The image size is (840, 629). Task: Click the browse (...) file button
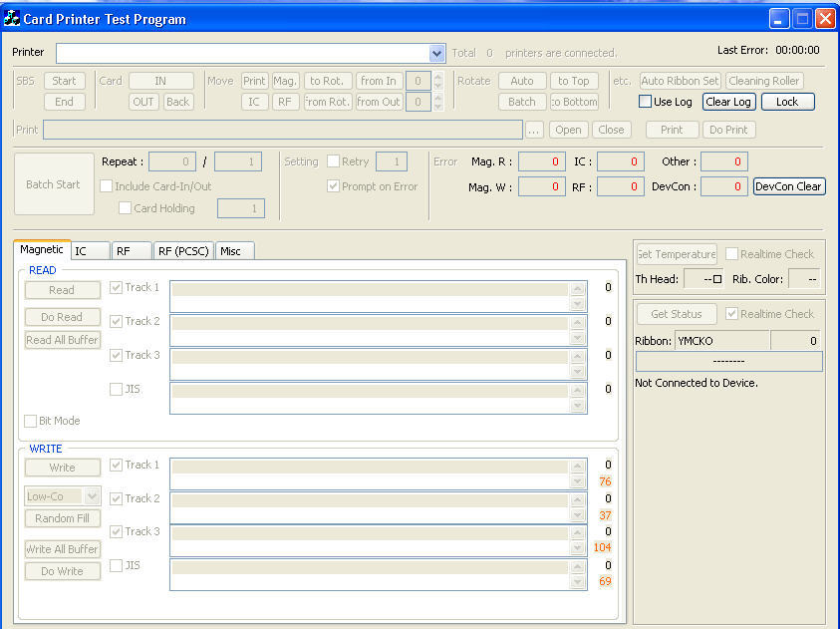(x=534, y=130)
